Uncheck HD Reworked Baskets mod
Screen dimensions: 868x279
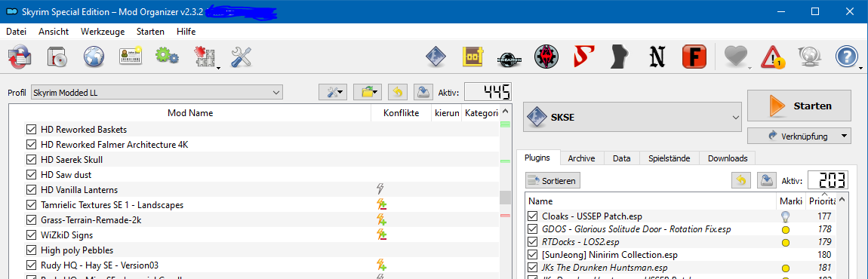pyautogui.click(x=31, y=130)
